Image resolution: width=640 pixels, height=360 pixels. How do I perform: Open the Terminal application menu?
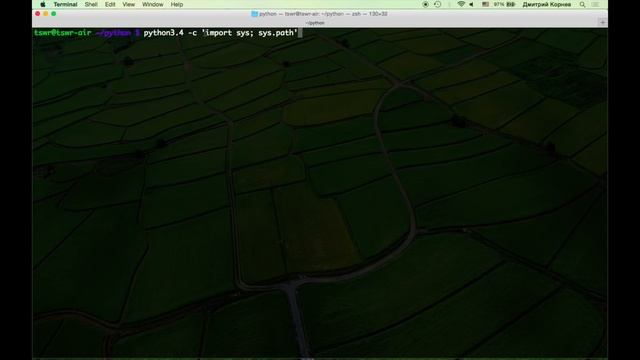[65, 4]
